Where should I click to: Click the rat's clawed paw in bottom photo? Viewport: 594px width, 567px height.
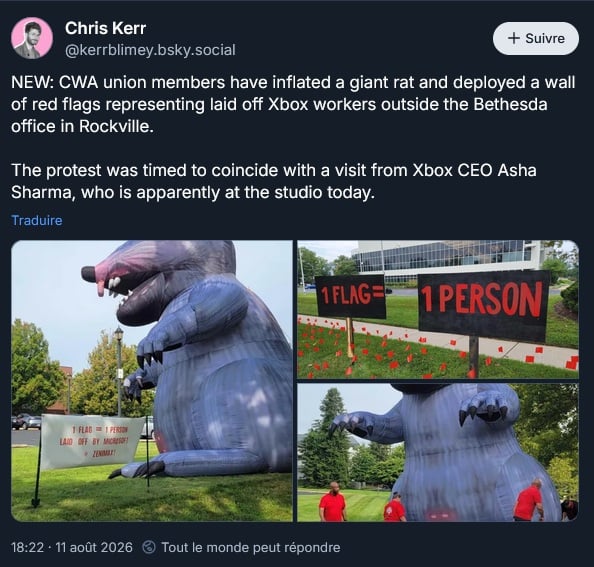(483, 410)
